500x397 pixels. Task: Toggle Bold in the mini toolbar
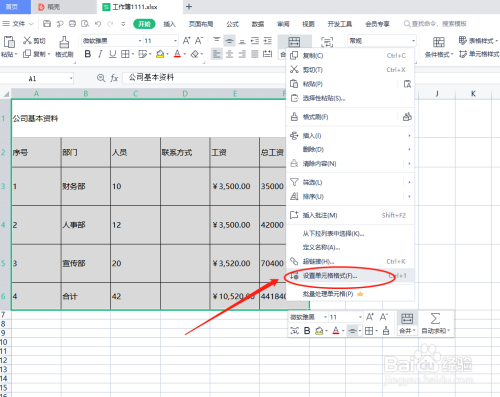pos(307,331)
